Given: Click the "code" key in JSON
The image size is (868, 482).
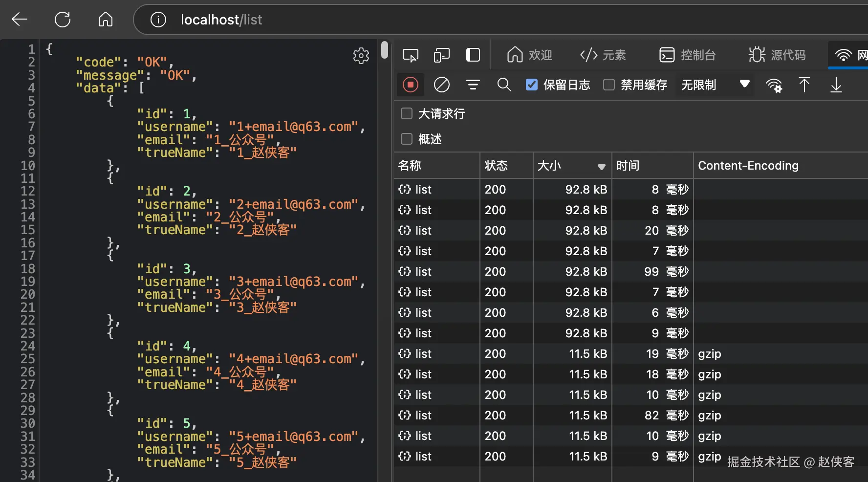Looking at the screenshot, I should [x=99, y=62].
